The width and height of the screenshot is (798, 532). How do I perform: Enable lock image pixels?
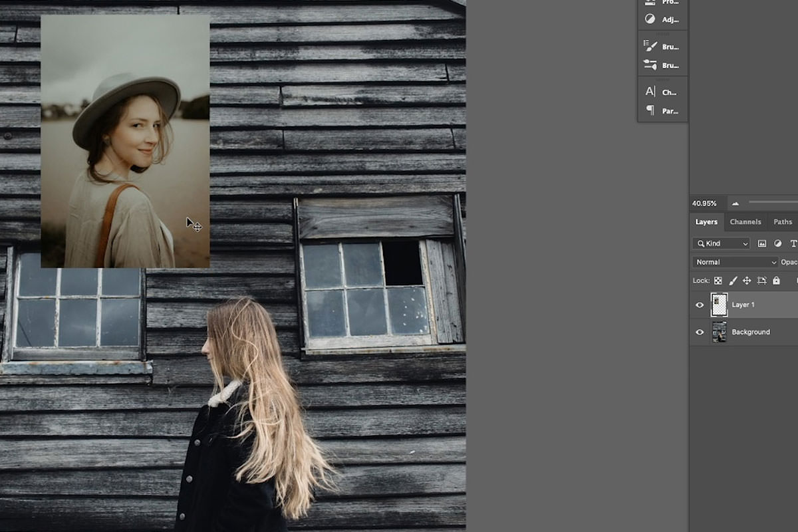coord(733,281)
